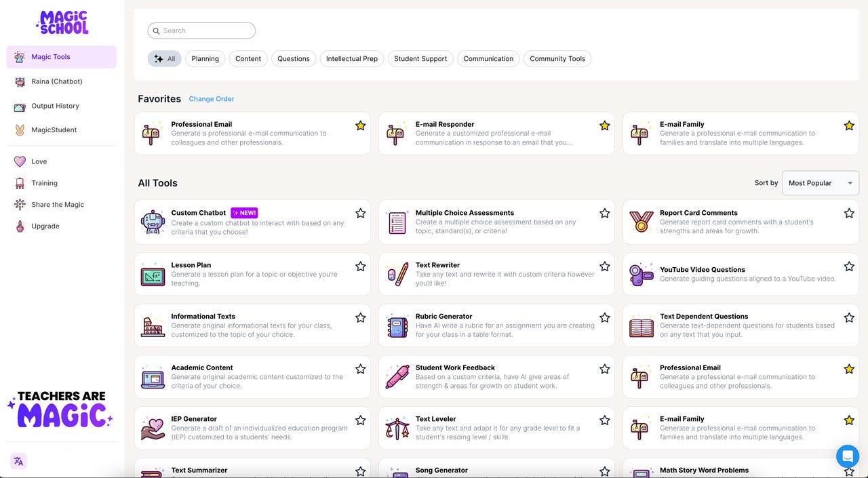The image size is (868, 478).
Task: Select the YouTube Video Questions camera icon
Action: pyautogui.click(x=641, y=275)
